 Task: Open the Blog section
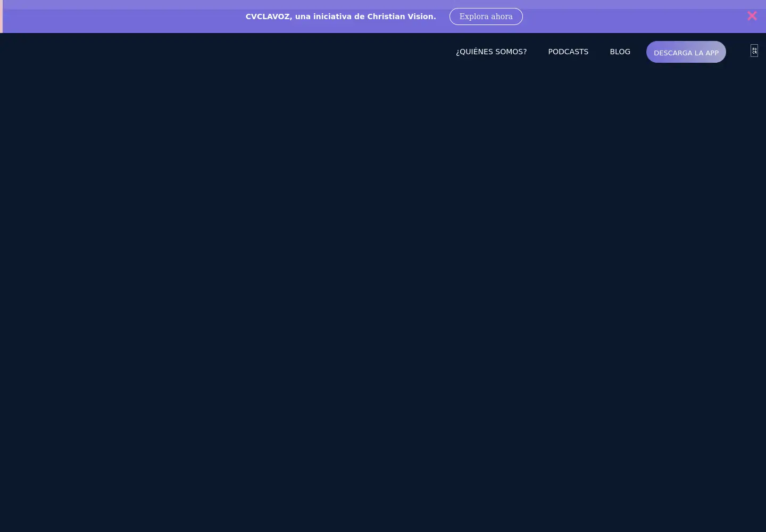[x=620, y=52]
